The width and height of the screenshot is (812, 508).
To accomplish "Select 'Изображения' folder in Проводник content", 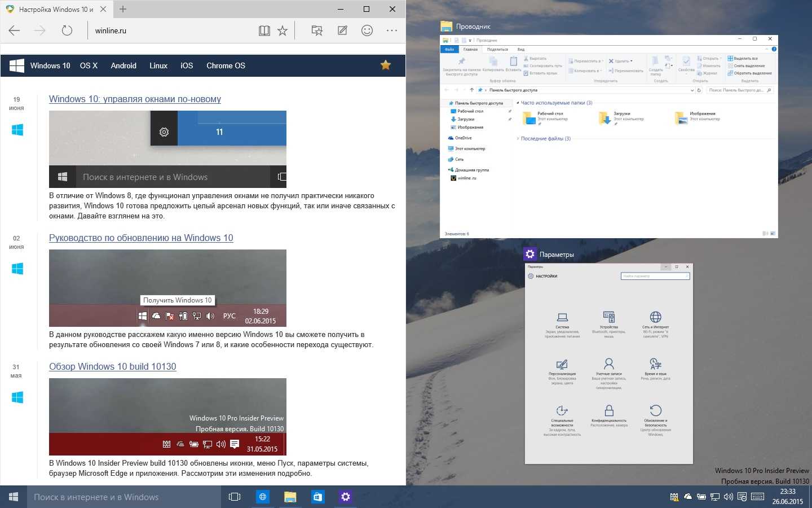I will 698,117.
